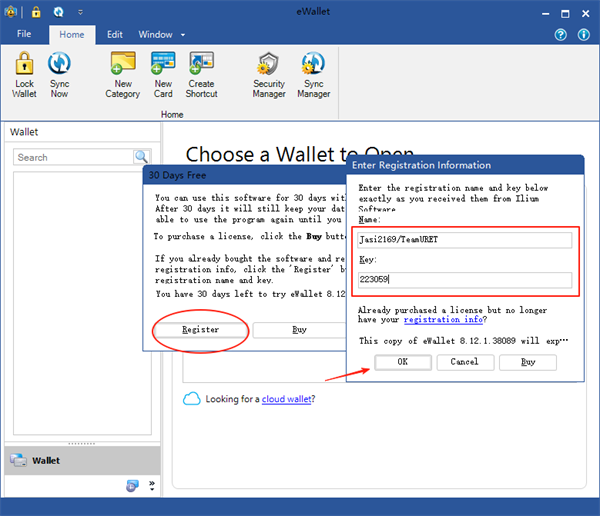This screenshot has width=600, height=516.
Task: Click the search magnifier icon in Wallet panel
Action: click(142, 157)
